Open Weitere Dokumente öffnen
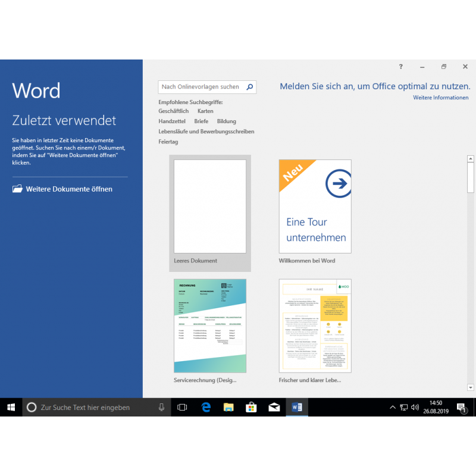 68,189
